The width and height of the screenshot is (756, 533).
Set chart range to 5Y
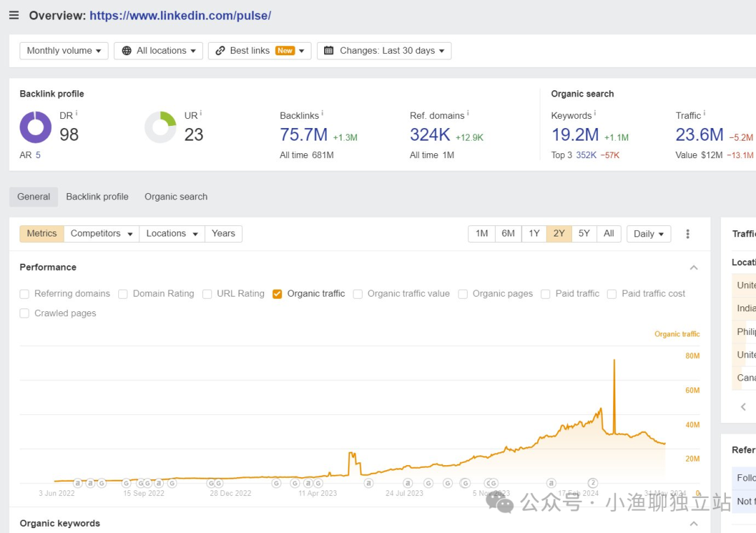coord(584,234)
